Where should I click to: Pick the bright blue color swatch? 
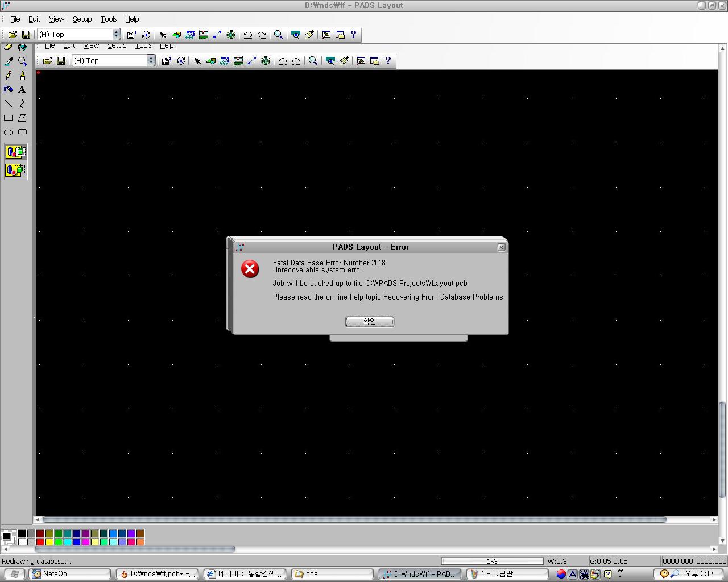76,542
